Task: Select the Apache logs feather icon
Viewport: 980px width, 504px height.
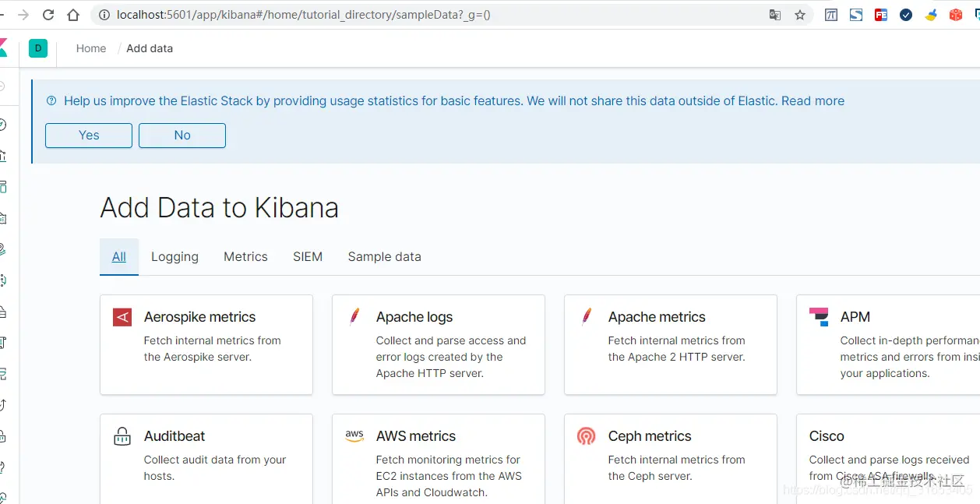Action: (x=354, y=316)
